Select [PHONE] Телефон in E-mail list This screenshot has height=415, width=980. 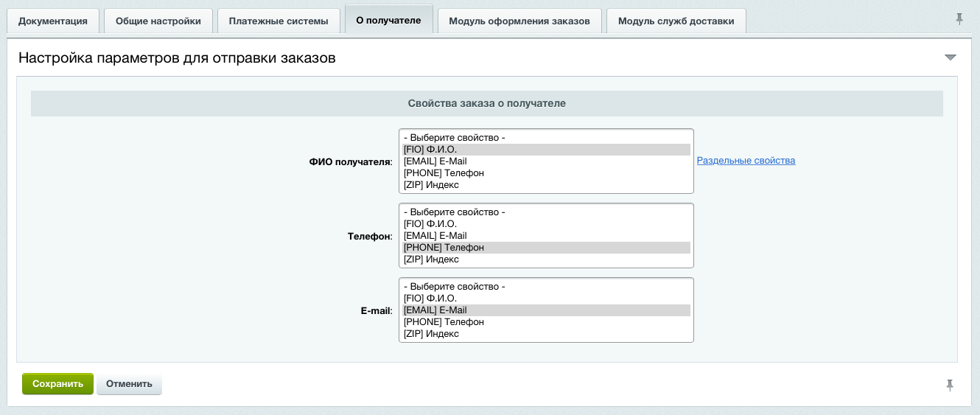[546, 322]
